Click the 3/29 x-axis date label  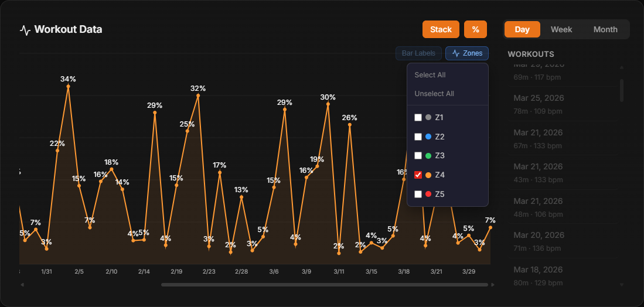tap(469, 272)
